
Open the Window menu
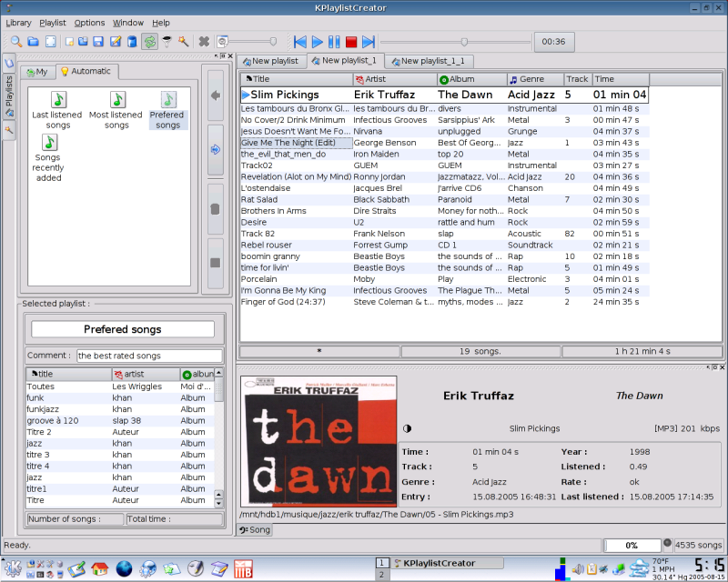pos(128,23)
